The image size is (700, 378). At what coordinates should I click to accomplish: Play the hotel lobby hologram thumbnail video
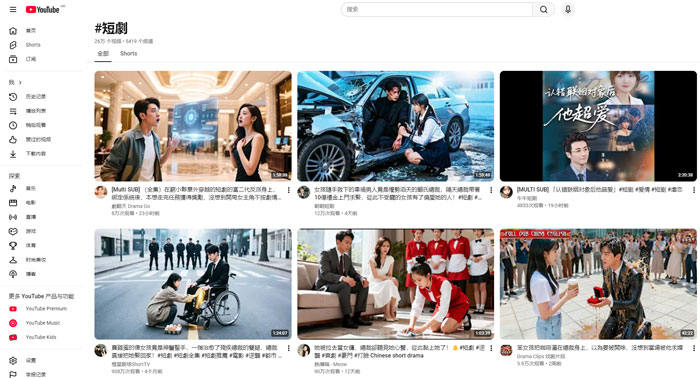pos(193,126)
